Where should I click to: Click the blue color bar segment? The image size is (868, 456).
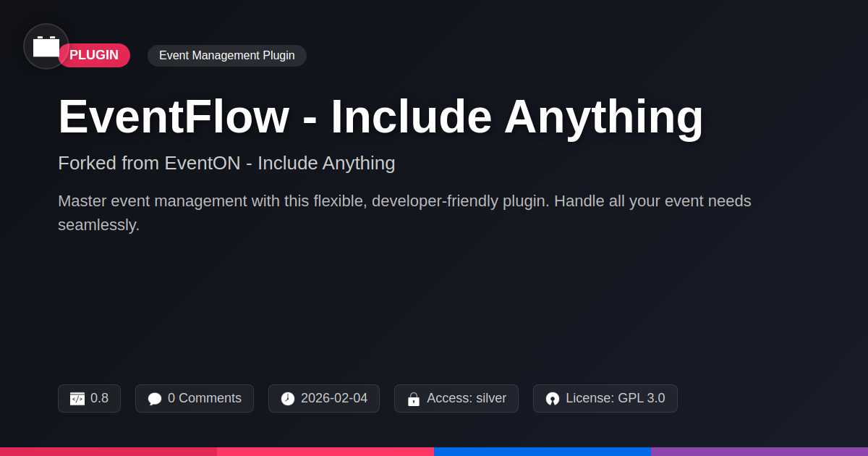click(542, 451)
